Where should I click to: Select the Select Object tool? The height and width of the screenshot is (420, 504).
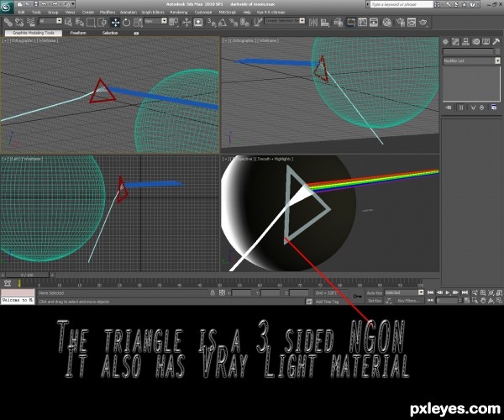[x=68, y=22]
